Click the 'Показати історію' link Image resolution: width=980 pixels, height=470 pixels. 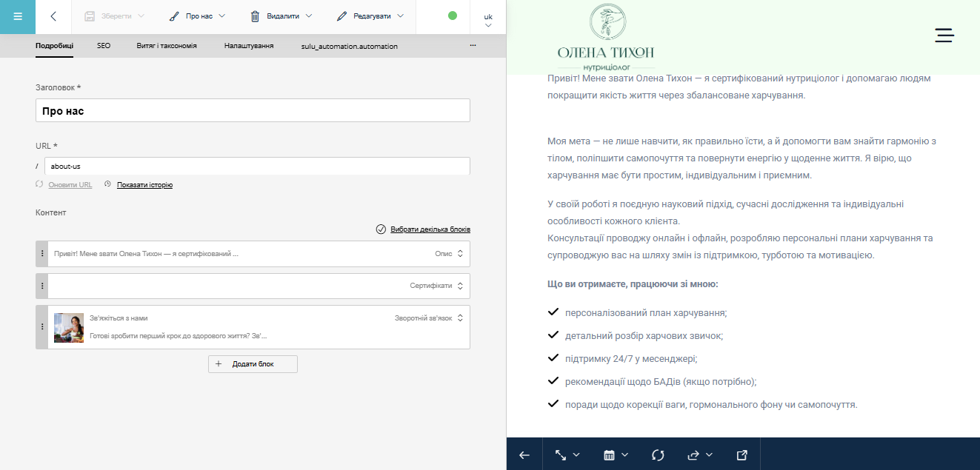pos(144,185)
